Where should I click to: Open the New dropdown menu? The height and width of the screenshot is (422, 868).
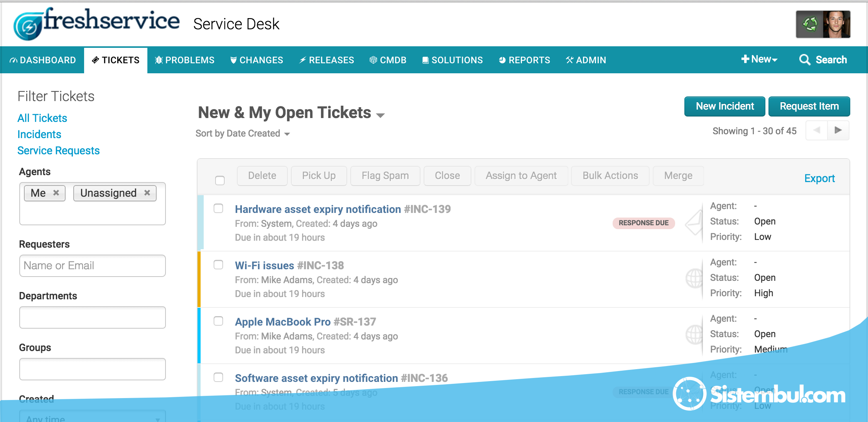[759, 59]
